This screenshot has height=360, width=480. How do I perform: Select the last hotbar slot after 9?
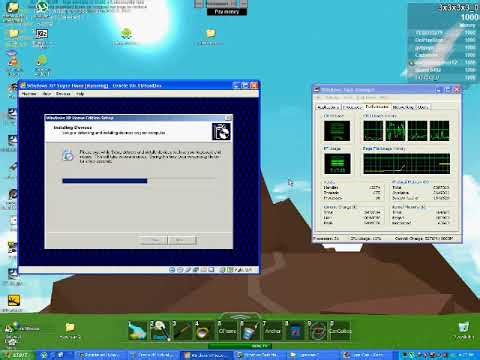point(340,330)
